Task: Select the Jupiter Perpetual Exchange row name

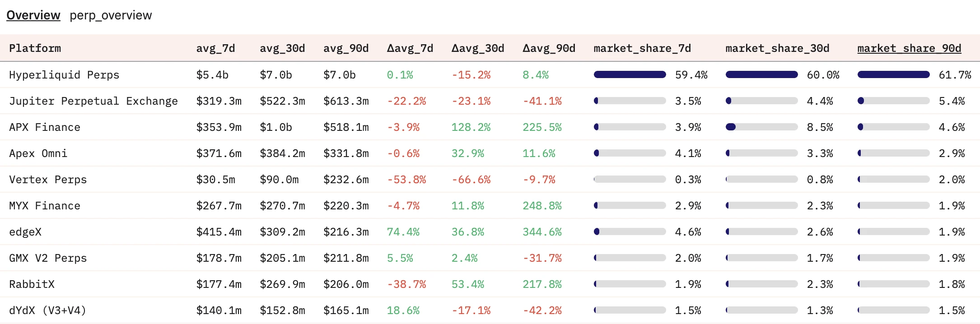Action: coord(93,101)
